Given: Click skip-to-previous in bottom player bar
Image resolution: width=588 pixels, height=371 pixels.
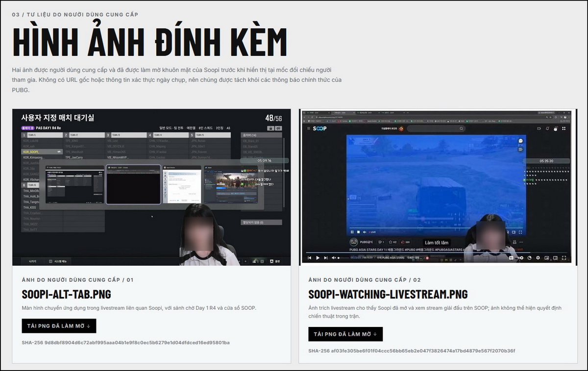Looking at the screenshot, I should point(309,258).
